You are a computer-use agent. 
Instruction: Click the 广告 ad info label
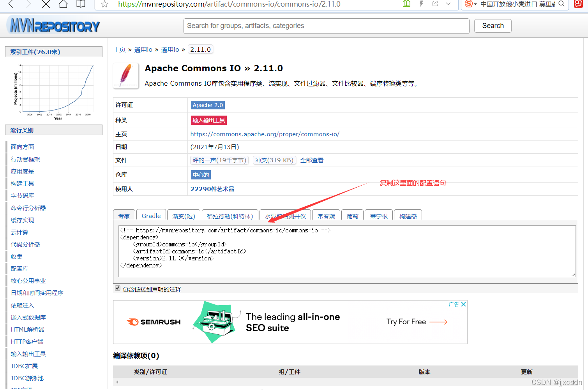pos(454,304)
